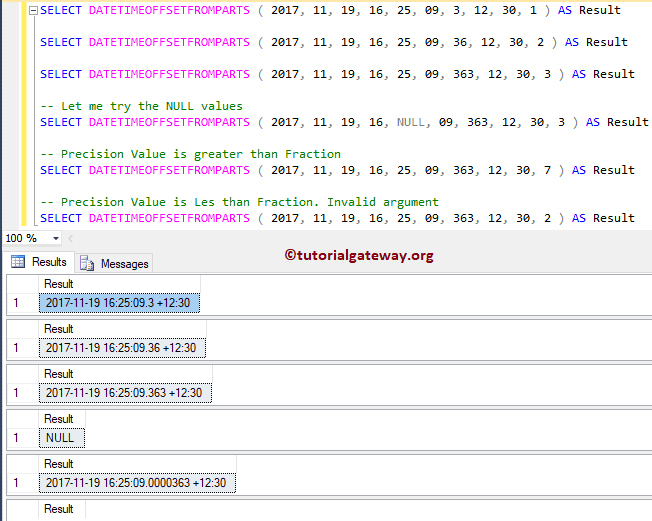Select cell 2017-11-19 16:25:09.3 +12:30
Screen dimensions: 652x521
click(x=119, y=303)
